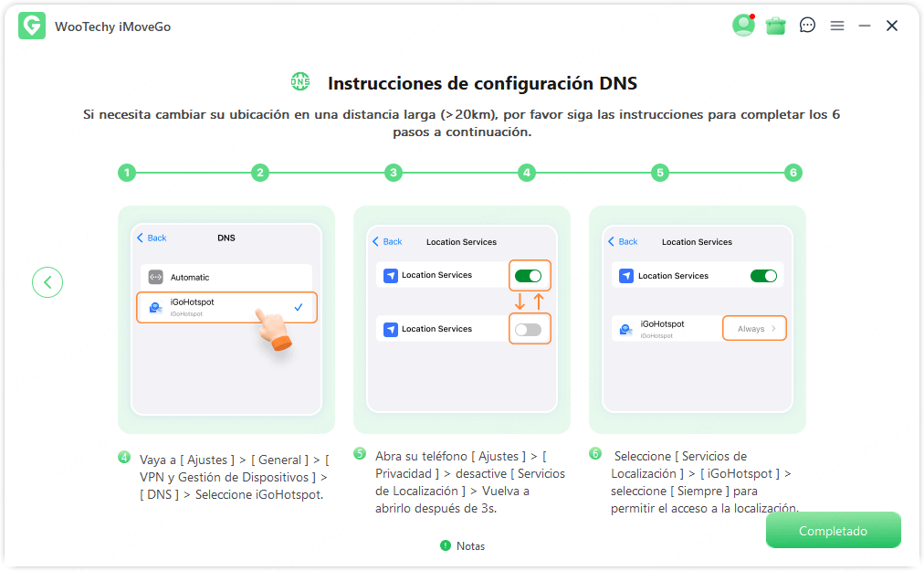
Task: Open the WooTechy iMoveGo logo icon
Action: point(32,26)
